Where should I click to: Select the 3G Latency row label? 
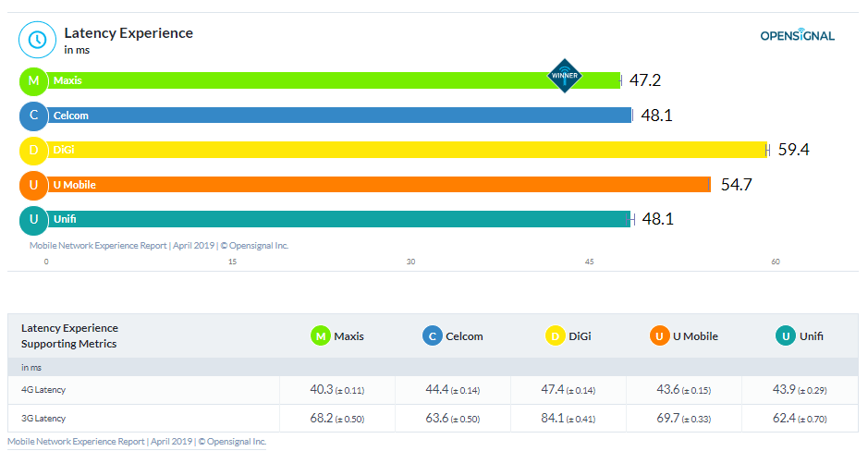pos(43,419)
